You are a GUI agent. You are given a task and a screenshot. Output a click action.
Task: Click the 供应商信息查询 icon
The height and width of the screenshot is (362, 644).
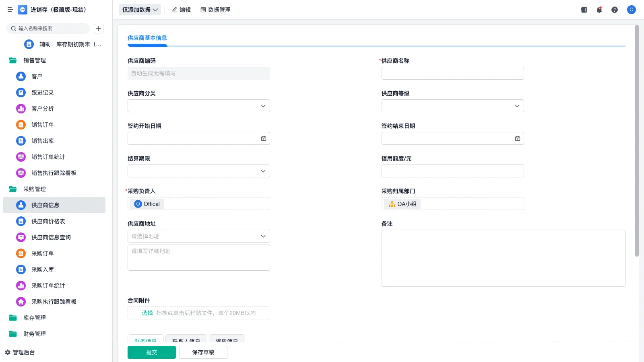tap(21, 237)
